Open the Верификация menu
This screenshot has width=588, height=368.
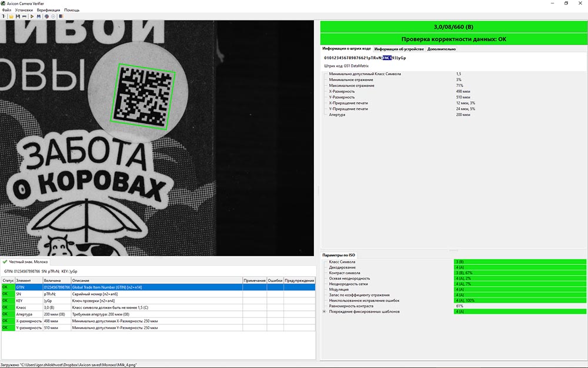coord(48,10)
